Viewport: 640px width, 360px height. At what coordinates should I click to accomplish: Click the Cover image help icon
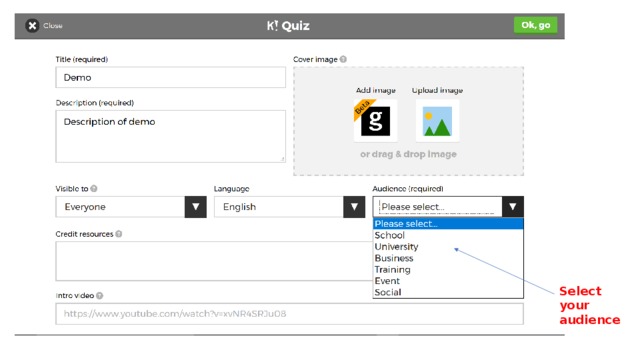pyautogui.click(x=343, y=59)
